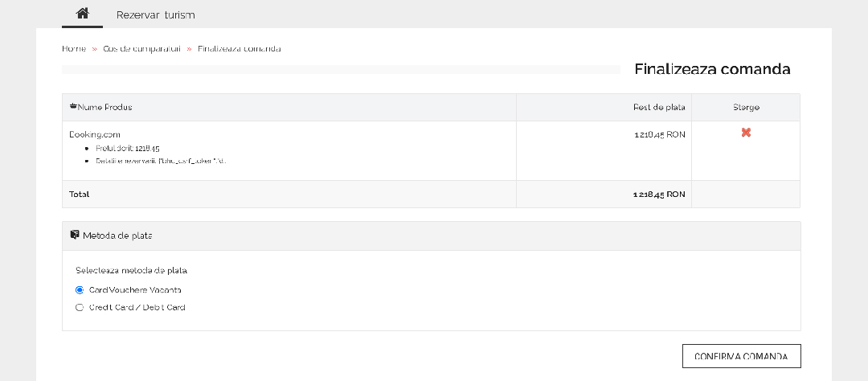Click the Card Vouchere Vacanta label text
Image resolution: width=868 pixels, height=381 pixels.
point(135,290)
